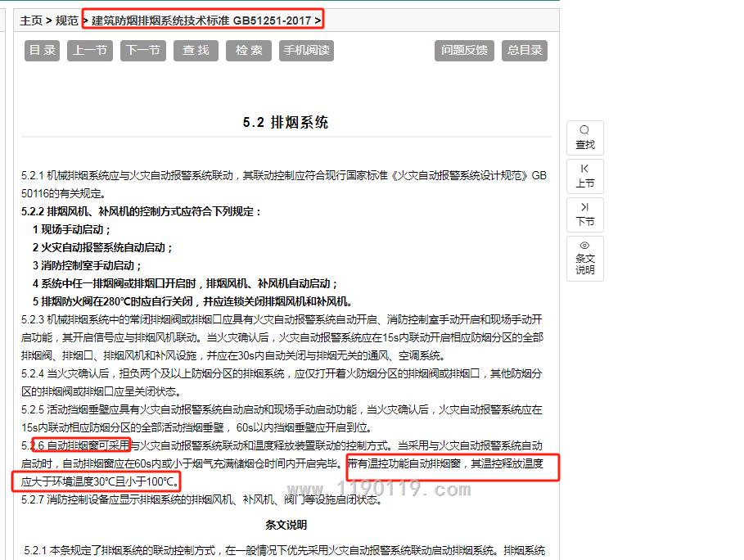
Task: Open the 目录 button in top toolbar
Action: point(43,50)
